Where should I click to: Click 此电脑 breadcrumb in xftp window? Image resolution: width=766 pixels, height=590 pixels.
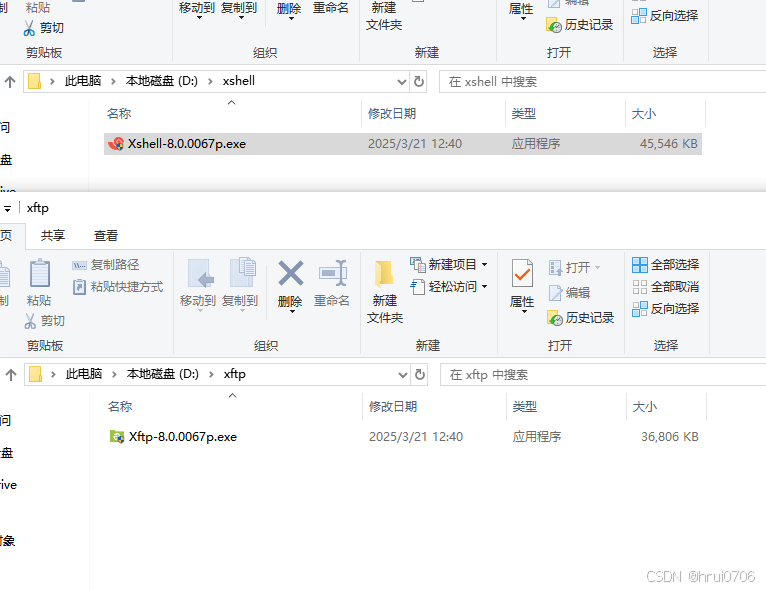(84, 374)
